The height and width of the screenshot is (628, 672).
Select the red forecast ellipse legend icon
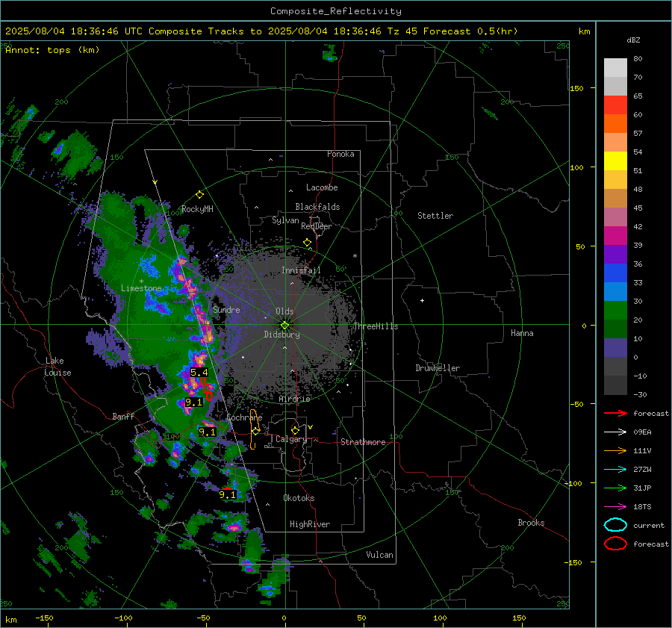tap(615, 544)
